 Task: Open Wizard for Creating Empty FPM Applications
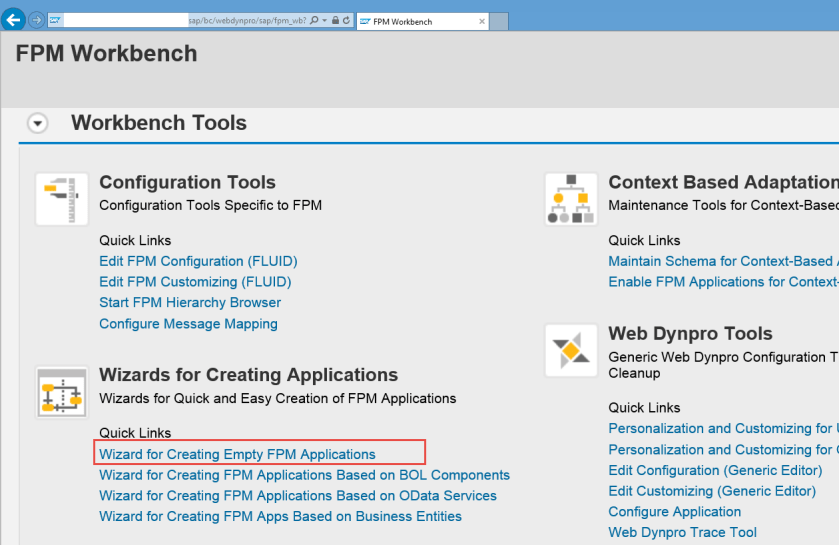pyautogui.click(x=237, y=454)
